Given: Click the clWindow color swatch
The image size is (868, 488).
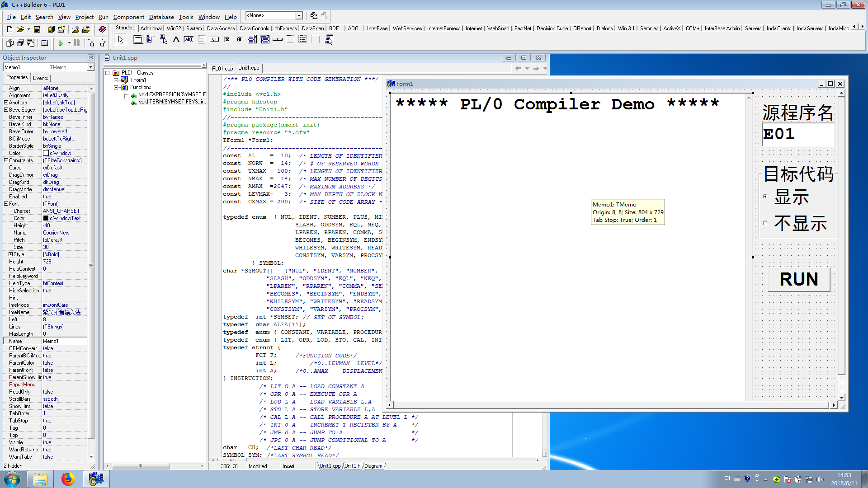Looking at the screenshot, I should pos(46,153).
